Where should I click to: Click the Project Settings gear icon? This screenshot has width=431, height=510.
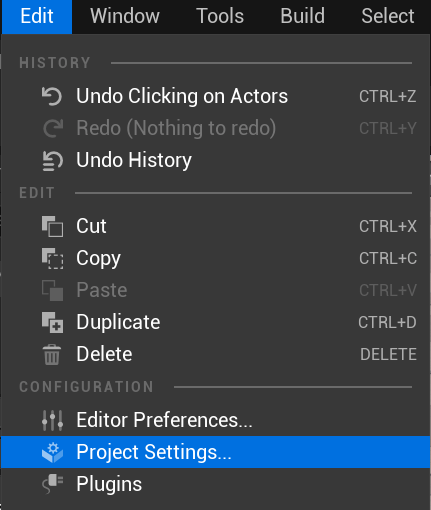pyautogui.click(x=52, y=452)
